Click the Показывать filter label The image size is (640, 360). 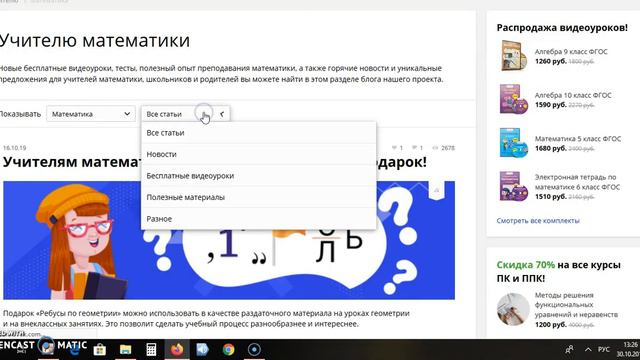click(x=20, y=114)
